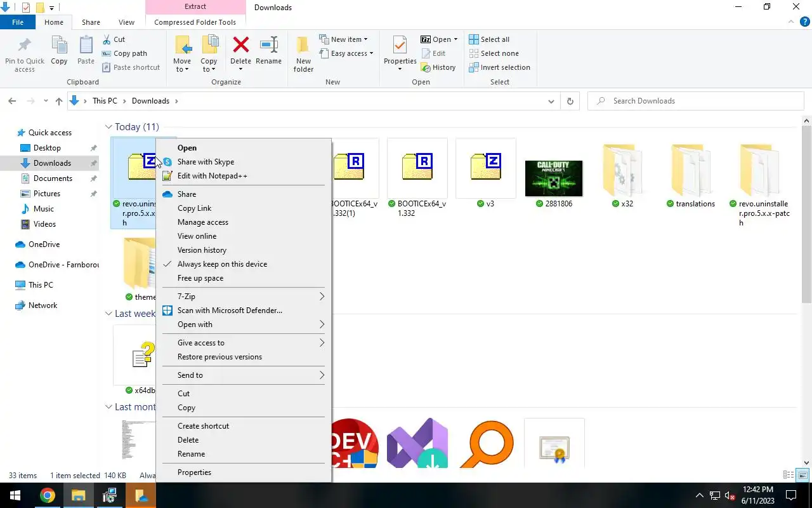The width and height of the screenshot is (812, 508).
Task: Open the Move to dropdown
Action: pyautogui.click(x=182, y=65)
